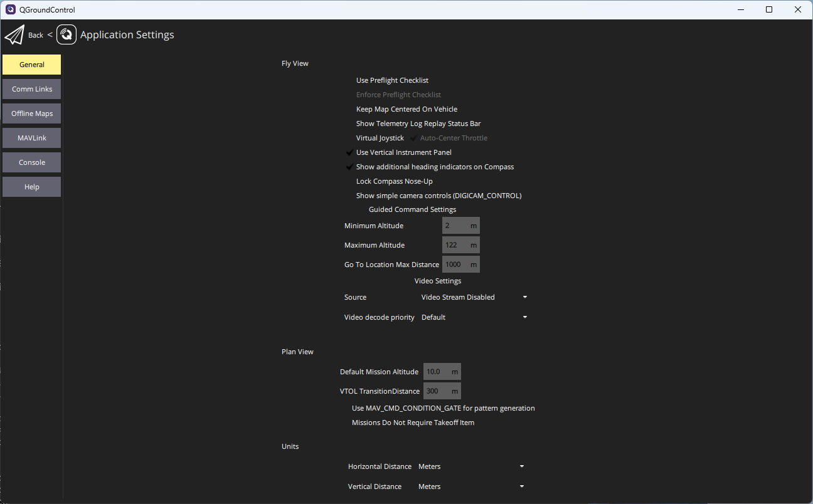Click the Units section heading
This screenshot has width=813, height=504.
pyautogui.click(x=290, y=446)
